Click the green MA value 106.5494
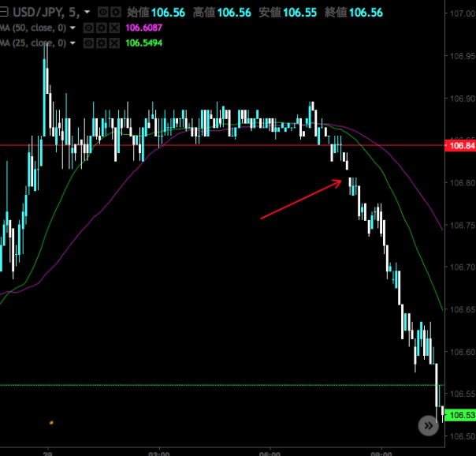This screenshot has width=476, height=456. click(144, 43)
